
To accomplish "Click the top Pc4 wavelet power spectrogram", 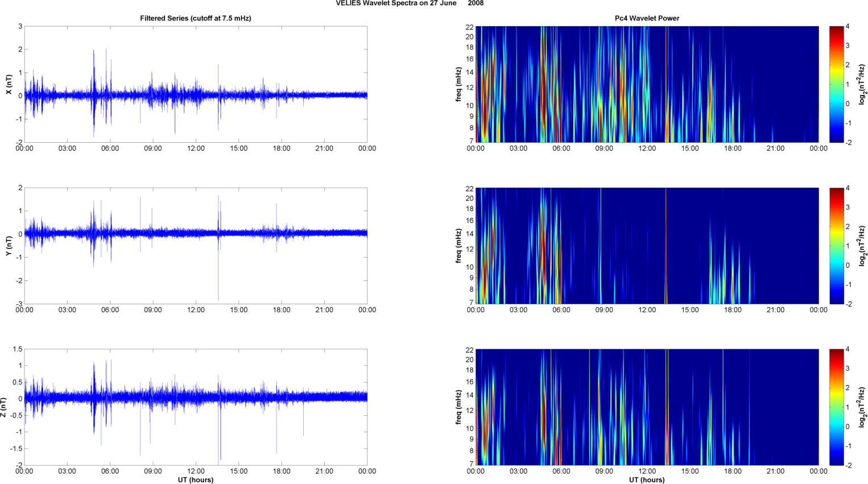I will [x=647, y=84].
